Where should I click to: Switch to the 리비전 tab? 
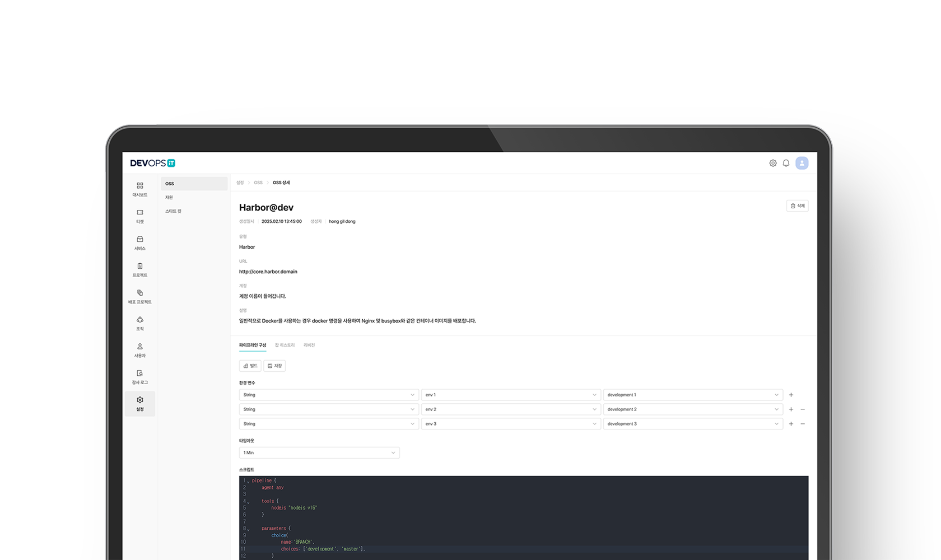point(309,345)
